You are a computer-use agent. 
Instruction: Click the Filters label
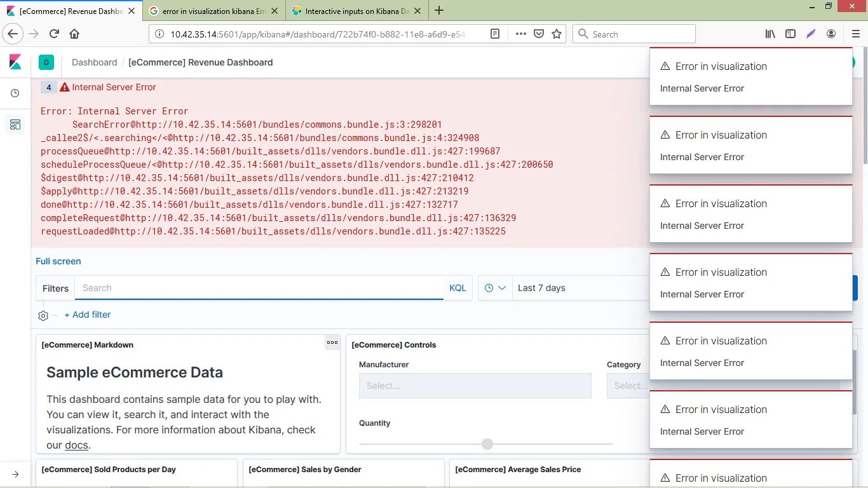(55, 288)
